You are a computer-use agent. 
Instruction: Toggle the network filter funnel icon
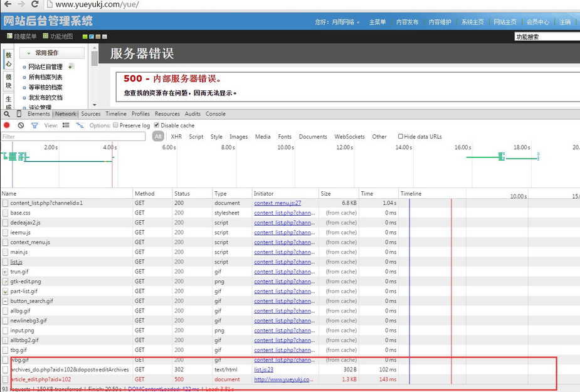(x=34, y=125)
